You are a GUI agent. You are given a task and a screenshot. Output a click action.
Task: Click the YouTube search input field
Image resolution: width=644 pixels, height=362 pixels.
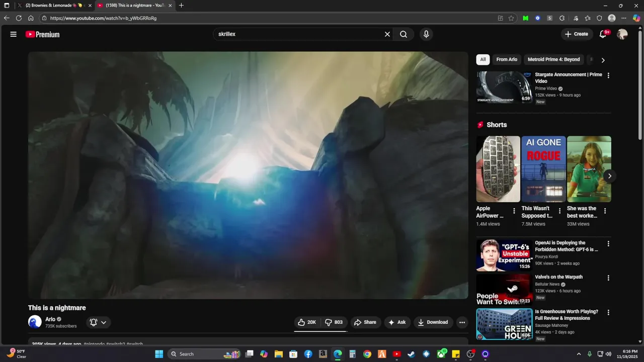point(298,34)
